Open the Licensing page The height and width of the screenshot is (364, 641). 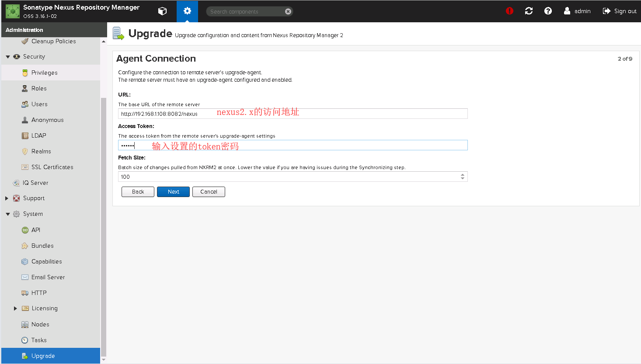(45, 309)
